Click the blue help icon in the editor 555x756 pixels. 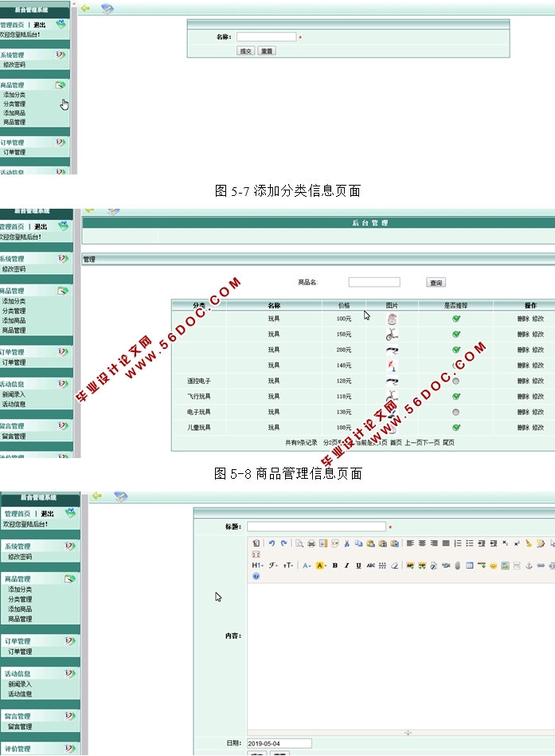(256, 576)
